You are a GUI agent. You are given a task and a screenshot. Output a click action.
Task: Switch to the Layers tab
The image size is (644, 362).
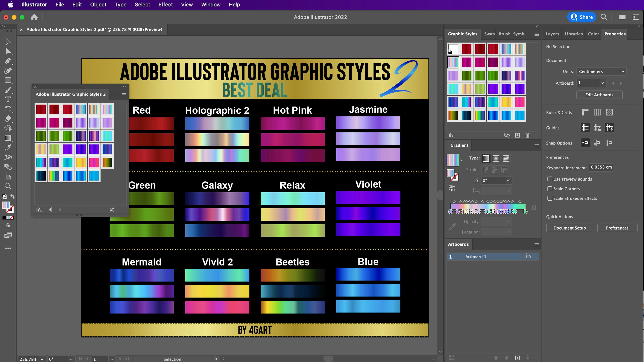click(x=552, y=34)
